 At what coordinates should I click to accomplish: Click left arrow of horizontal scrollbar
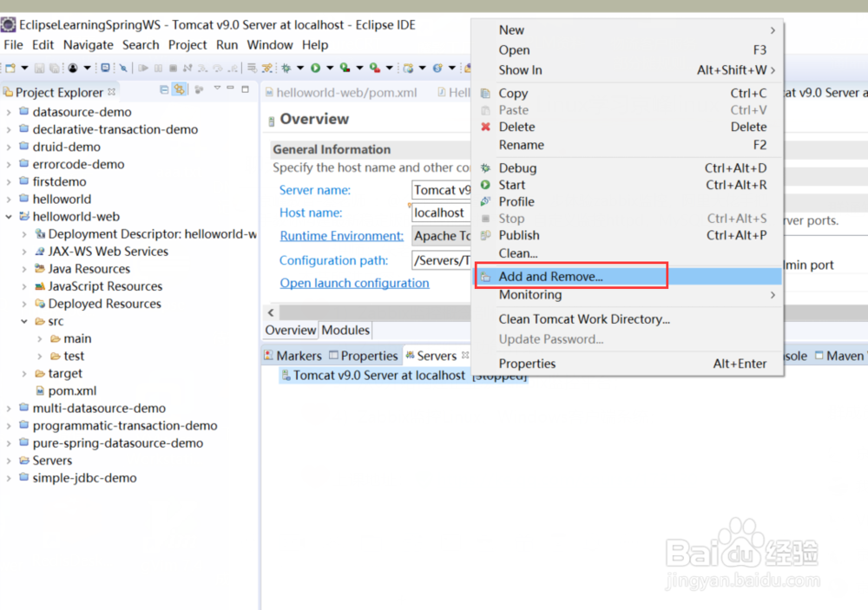coord(271,312)
